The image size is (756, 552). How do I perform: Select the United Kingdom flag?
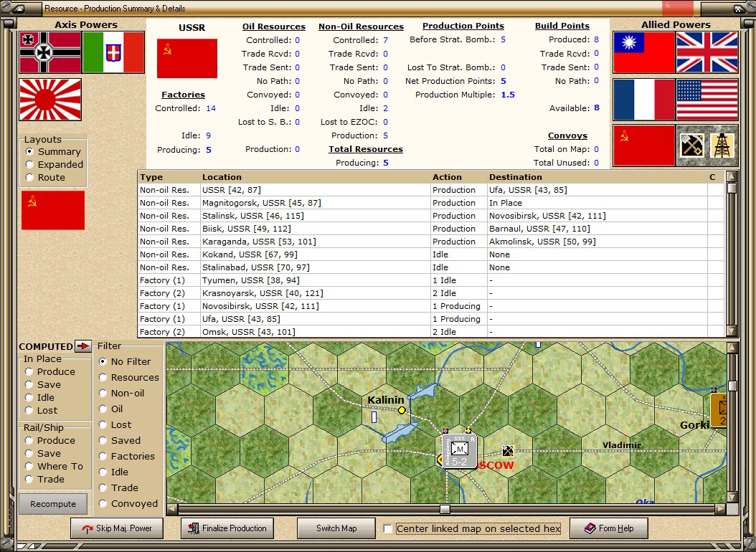[x=707, y=52]
